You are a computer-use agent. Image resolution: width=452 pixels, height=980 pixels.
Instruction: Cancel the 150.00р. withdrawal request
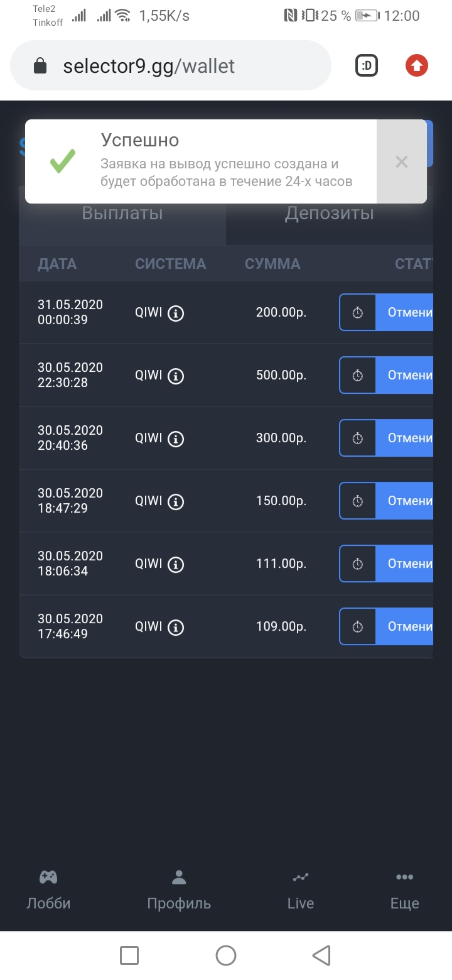[x=404, y=501]
